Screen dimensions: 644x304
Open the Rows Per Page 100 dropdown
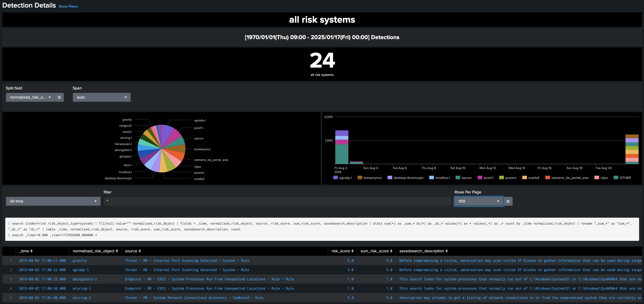(x=479, y=201)
